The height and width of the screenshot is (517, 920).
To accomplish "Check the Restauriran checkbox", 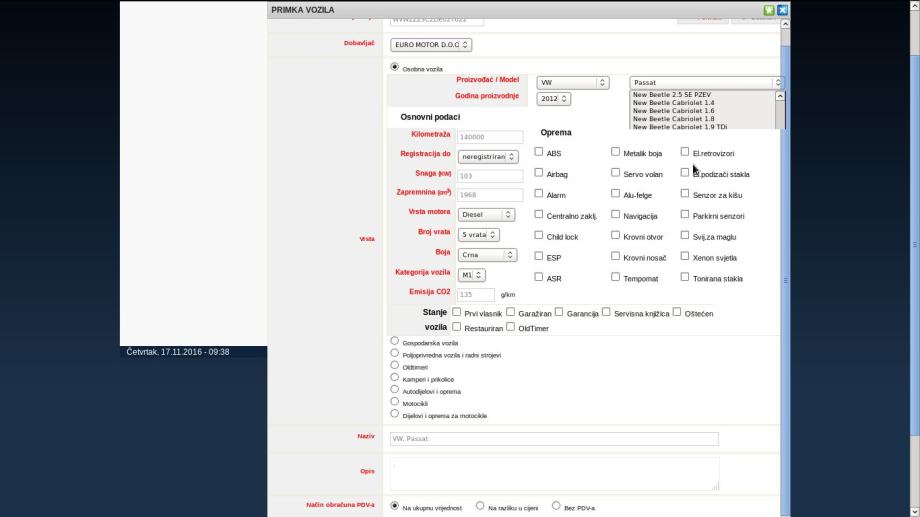I will coord(456,327).
